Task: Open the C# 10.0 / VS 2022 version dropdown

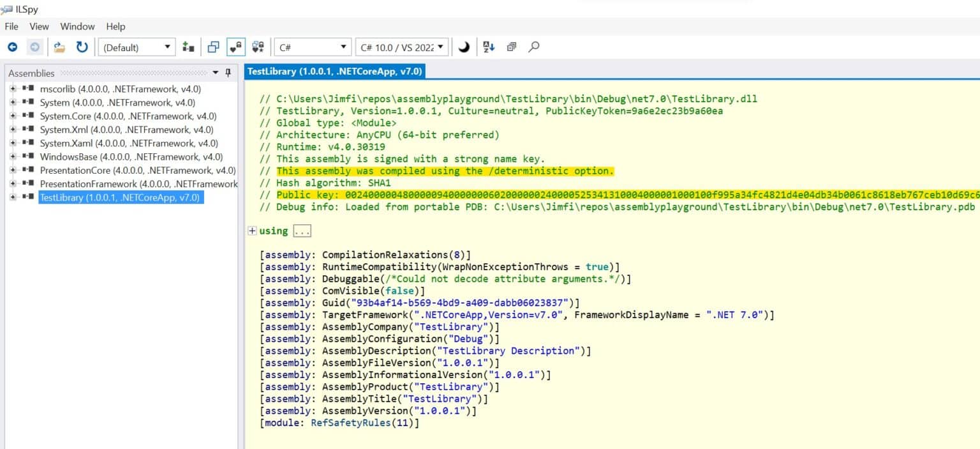Action: pyautogui.click(x=401, y=47)
